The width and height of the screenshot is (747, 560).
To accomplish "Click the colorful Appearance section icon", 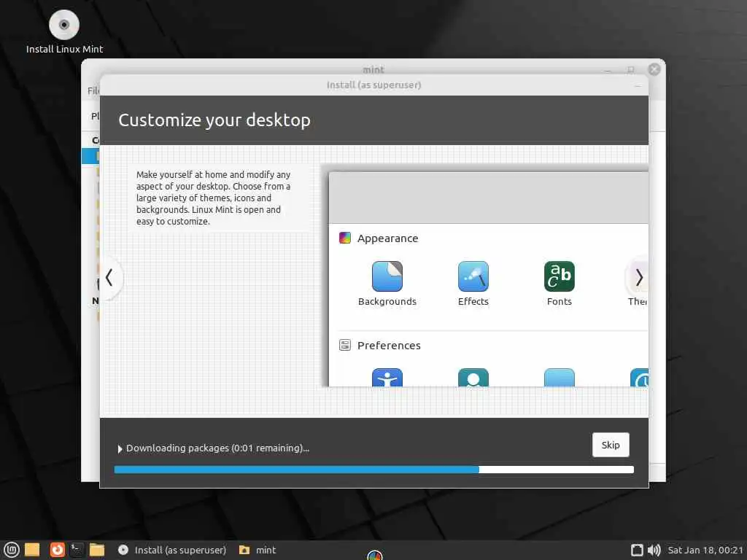I will coord(345,238).
